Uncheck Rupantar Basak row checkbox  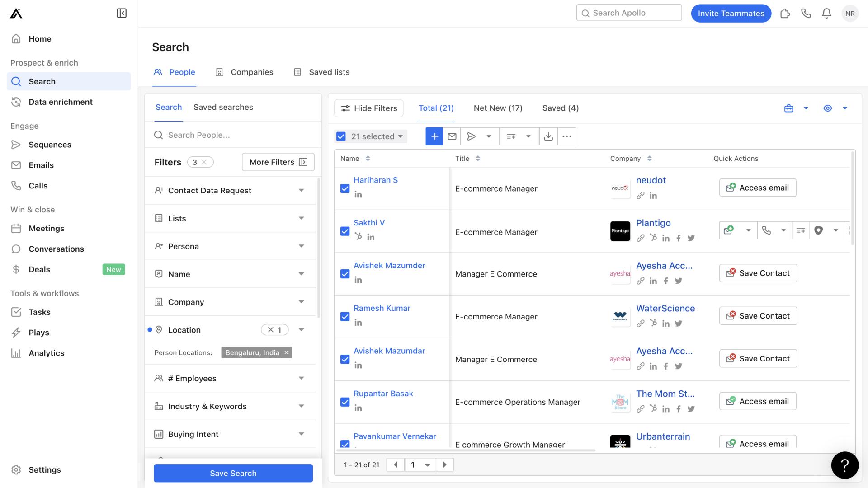click(x=345, y=402)
